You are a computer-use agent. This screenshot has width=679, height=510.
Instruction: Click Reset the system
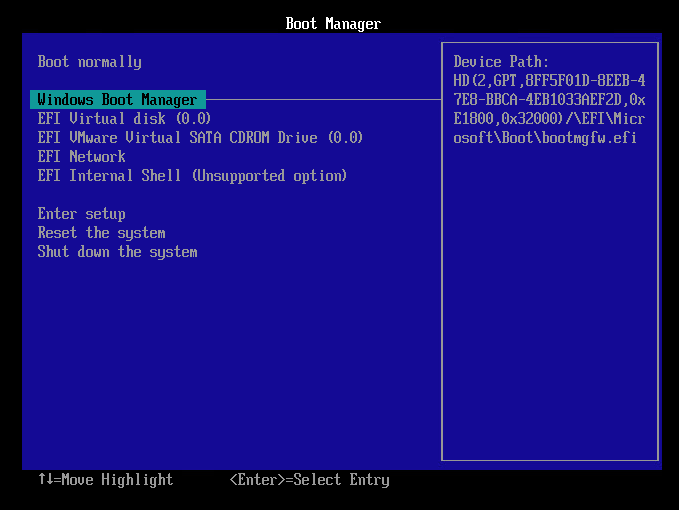coord(101,233)
